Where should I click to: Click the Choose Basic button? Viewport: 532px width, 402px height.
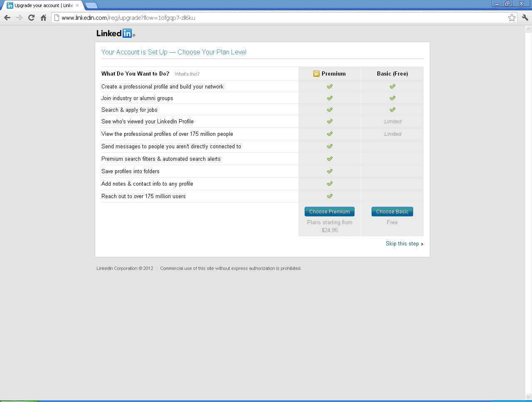tap(392, 212)
